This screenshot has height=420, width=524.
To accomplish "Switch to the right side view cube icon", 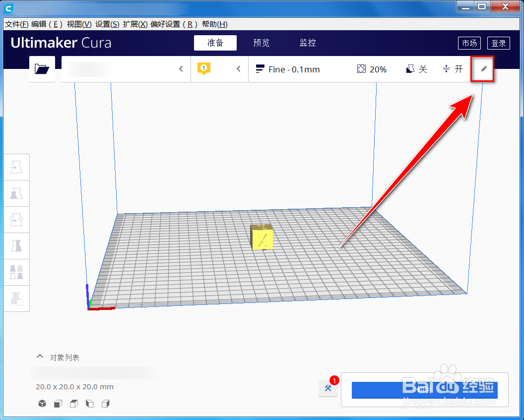I will click(x=106, y=404).
